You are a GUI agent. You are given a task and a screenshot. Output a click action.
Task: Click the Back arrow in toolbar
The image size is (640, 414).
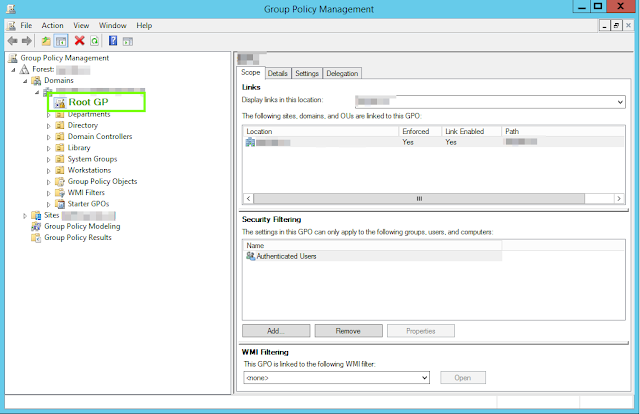click(x=12, y=41)
